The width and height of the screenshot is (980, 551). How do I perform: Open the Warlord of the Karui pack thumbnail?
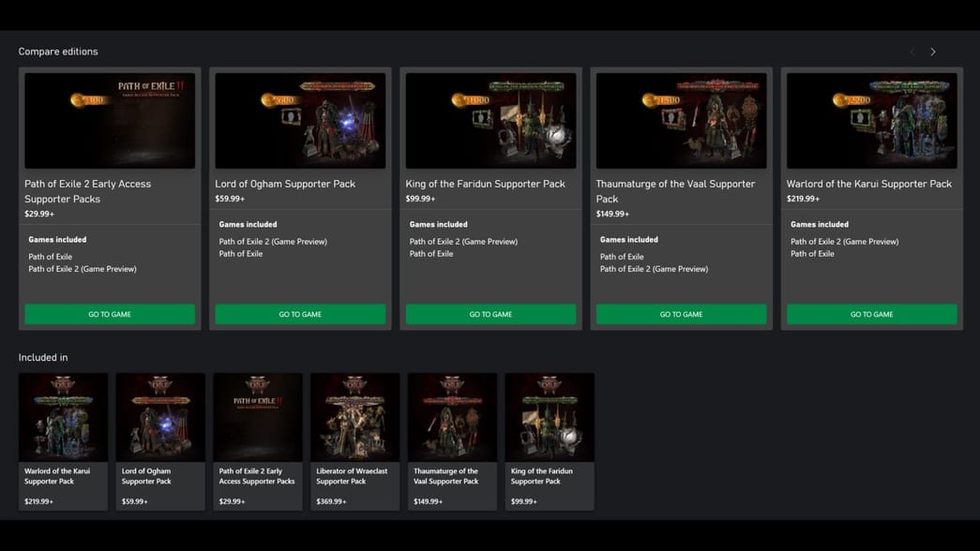pyautogui.click(x=63, y=417)
